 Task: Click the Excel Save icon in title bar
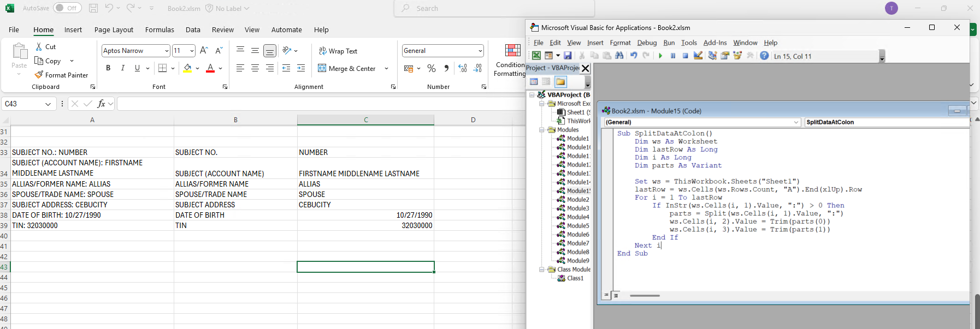93,8
